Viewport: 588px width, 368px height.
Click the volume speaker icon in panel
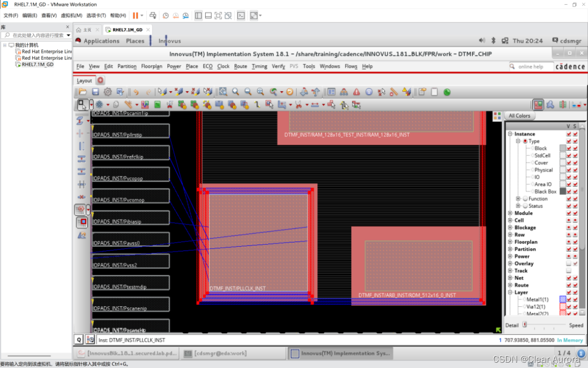482,41
